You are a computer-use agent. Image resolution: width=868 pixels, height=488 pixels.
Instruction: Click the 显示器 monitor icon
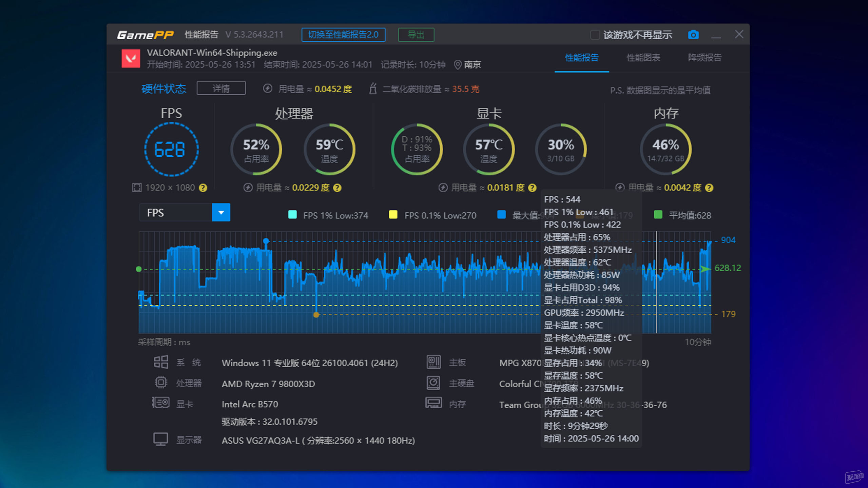[x=160, y=440]
